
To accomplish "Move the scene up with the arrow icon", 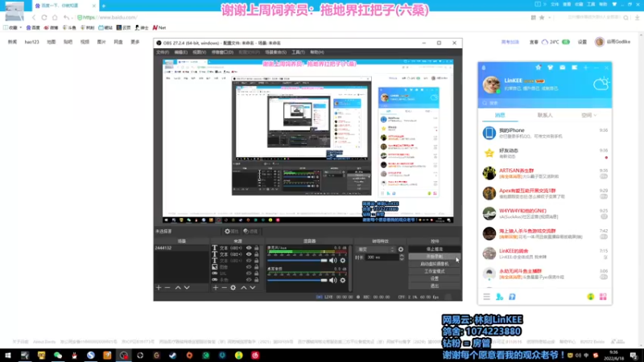I will click(178, 288).
